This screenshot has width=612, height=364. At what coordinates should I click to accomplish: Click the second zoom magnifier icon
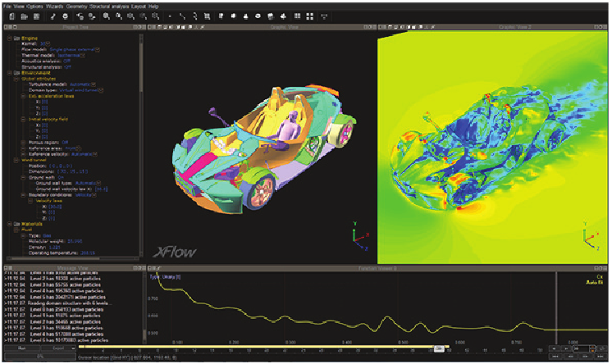coord(119,16)
